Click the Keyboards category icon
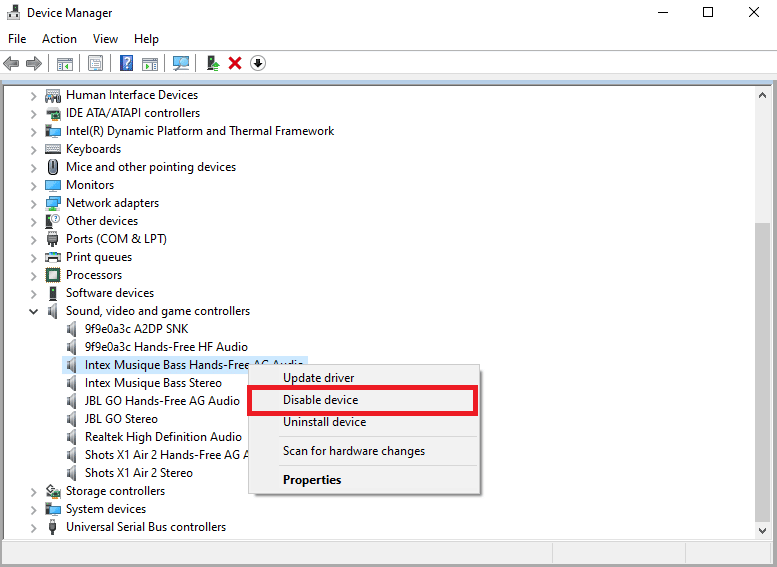The width and height of the screenshot is (777, 567). (53, 149)
